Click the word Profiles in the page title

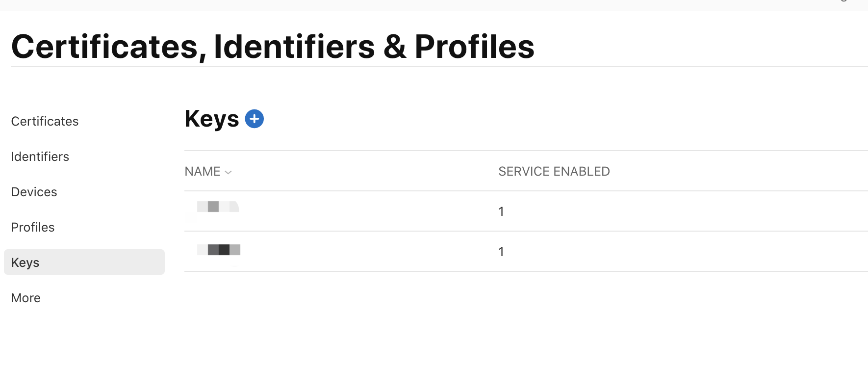pyautogui.click(x=475, y=47)
